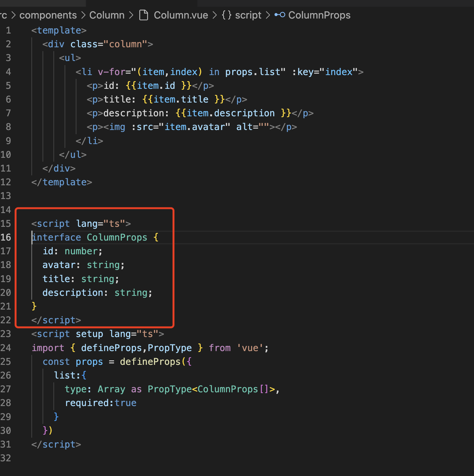Click the class="column" attribute text
The width and height of the screenshot is (474, 476).
(109, 44)
